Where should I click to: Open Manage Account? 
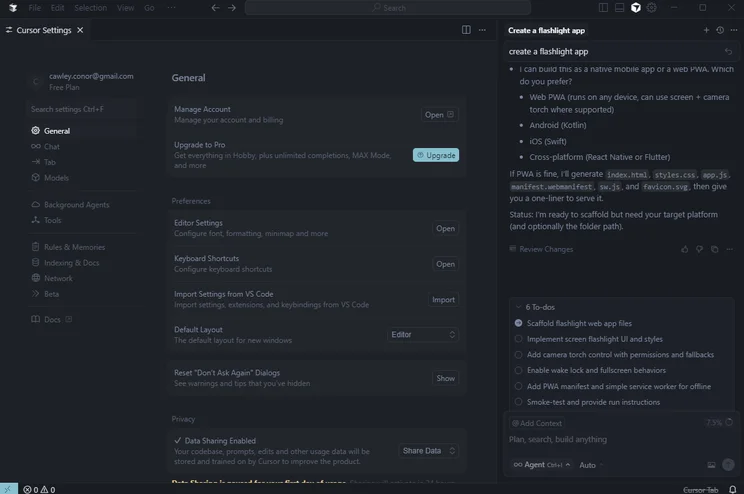[x=439, y=115]
